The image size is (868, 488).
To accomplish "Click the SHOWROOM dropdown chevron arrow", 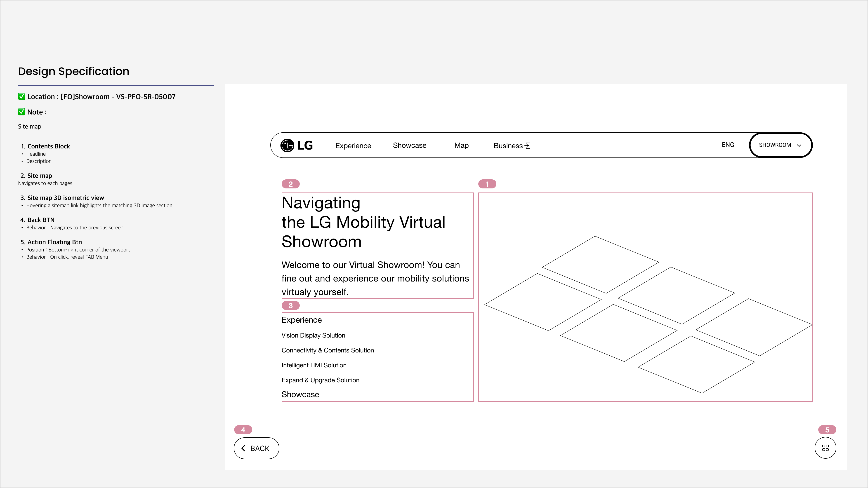I will pos(799,145).
